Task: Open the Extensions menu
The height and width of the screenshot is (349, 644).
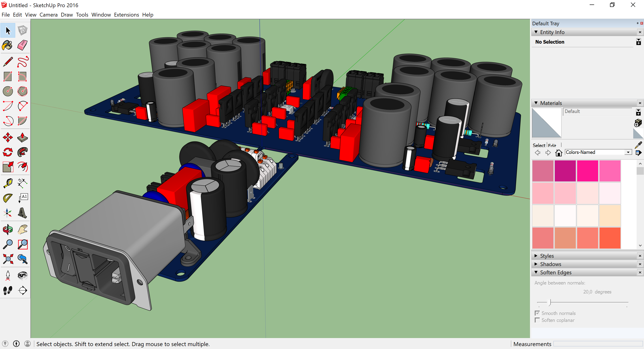Action: point(127,15)
